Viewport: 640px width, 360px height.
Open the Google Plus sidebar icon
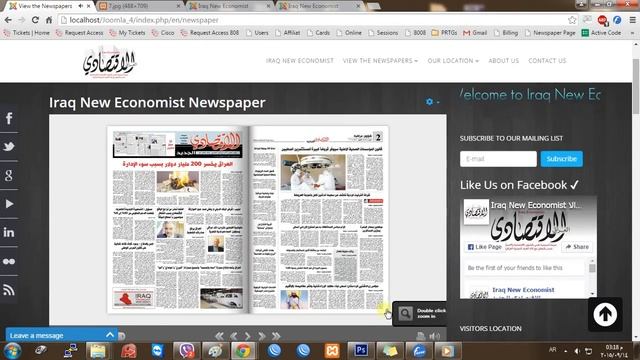coord(9,176)
